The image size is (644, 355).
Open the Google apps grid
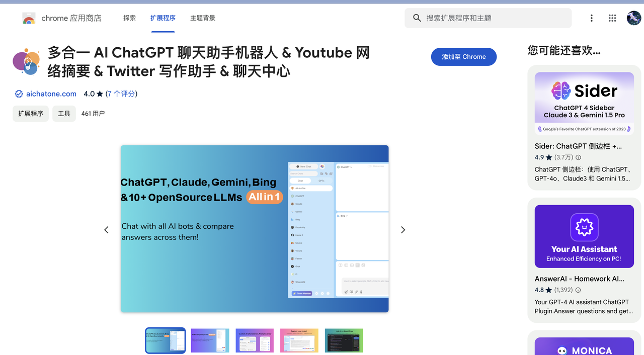coord(612,18)
